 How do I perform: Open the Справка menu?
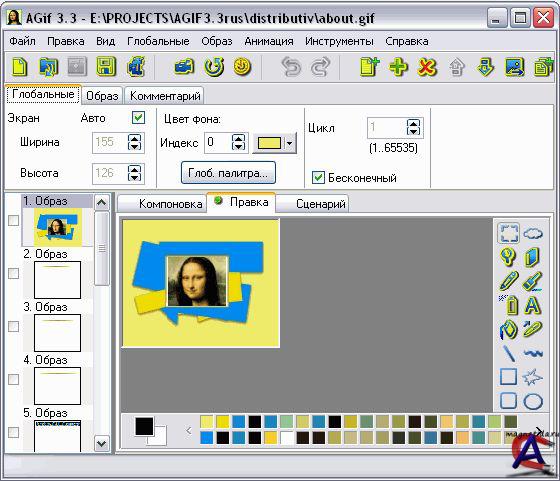[x=407, y=41]
